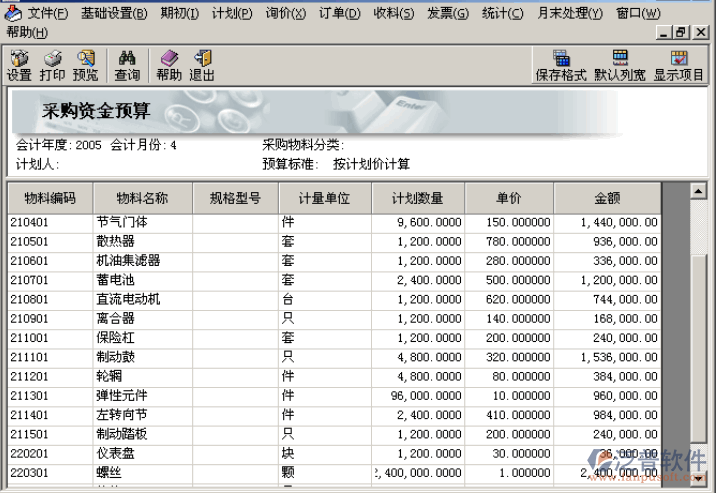Click planned quantity cell 9,600.0000

point(418,222)
